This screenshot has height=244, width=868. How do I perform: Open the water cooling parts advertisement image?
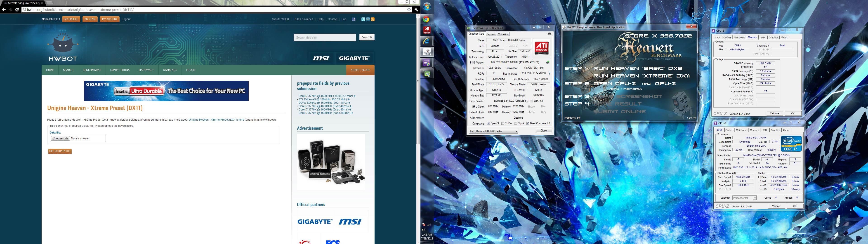tap(330, 162)
